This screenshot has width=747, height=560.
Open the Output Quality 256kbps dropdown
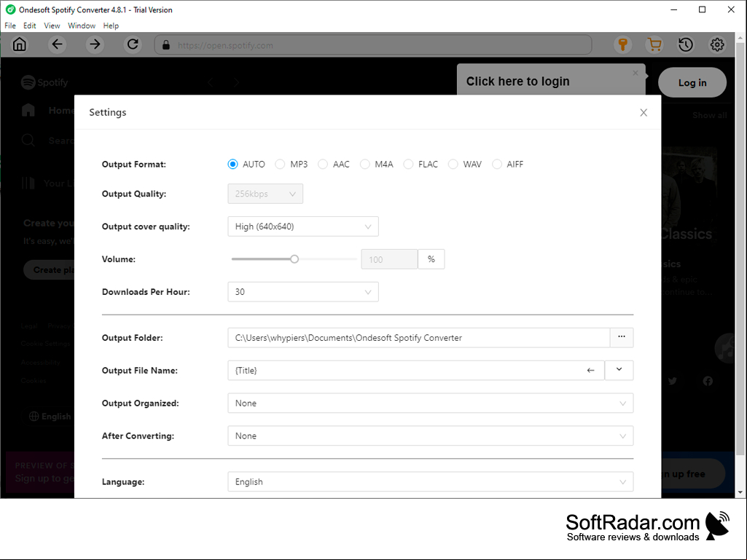tap(265, 194)
